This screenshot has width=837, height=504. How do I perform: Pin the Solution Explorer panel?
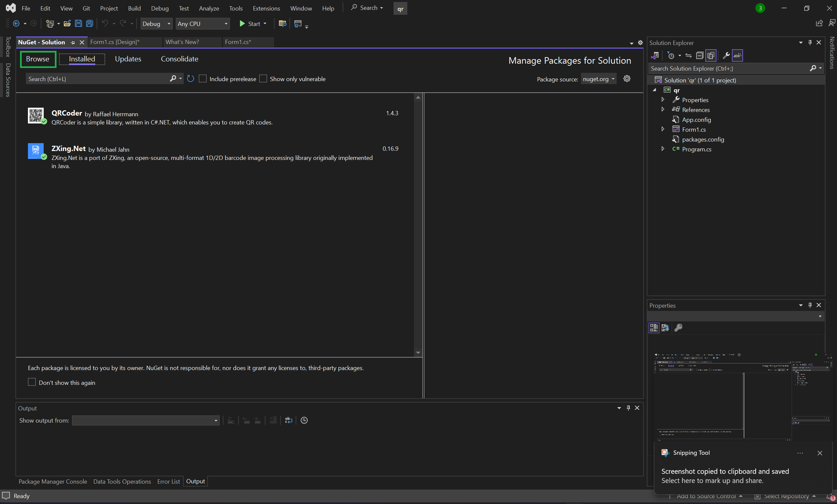810,42
